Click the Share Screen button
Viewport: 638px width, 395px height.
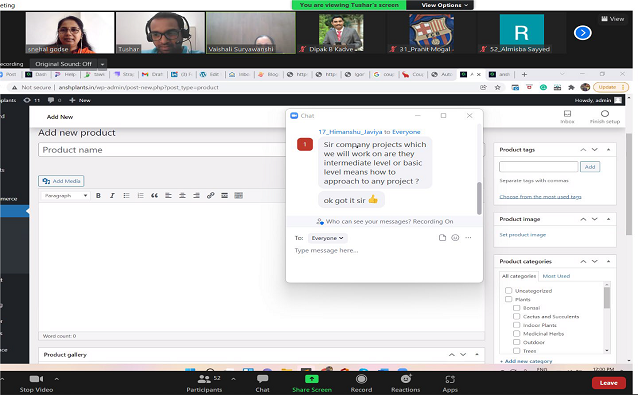312,384
